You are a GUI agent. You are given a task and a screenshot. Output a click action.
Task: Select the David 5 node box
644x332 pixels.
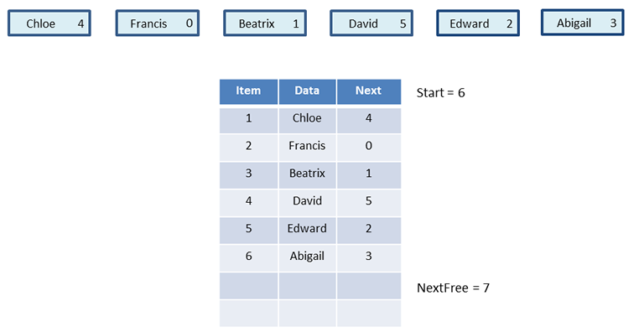click(371, 23)
